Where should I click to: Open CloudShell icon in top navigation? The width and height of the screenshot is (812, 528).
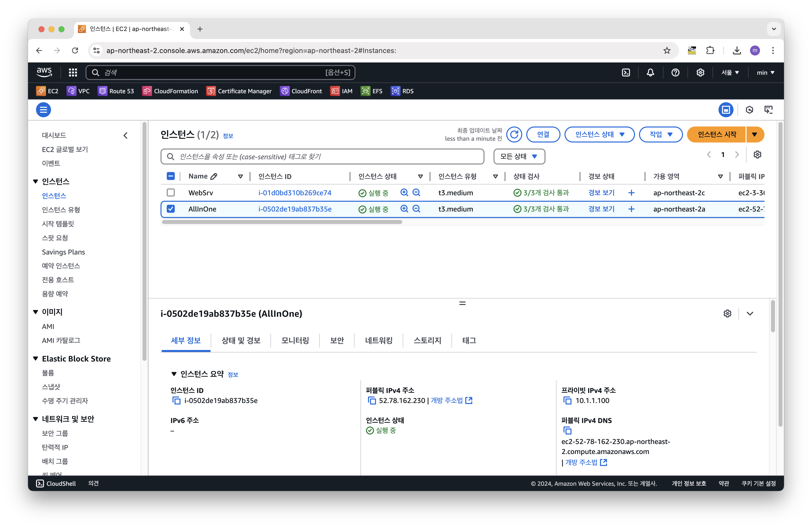[x=626, y=73]
